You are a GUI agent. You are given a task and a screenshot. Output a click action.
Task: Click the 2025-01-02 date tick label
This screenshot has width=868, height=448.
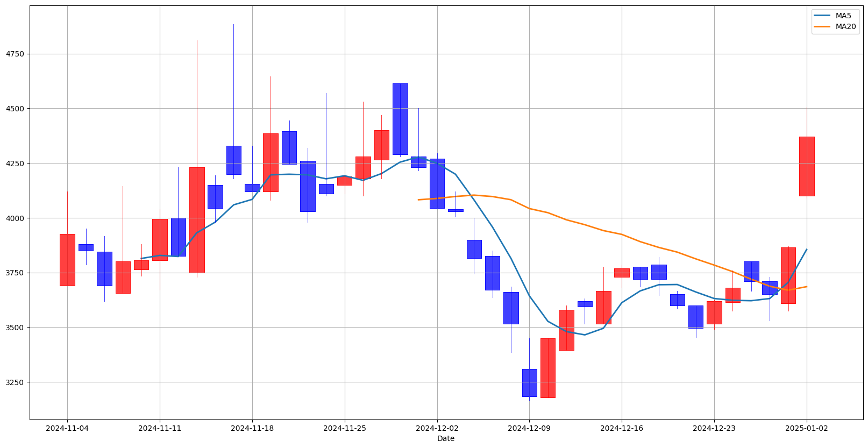click(x=806, y=429)
